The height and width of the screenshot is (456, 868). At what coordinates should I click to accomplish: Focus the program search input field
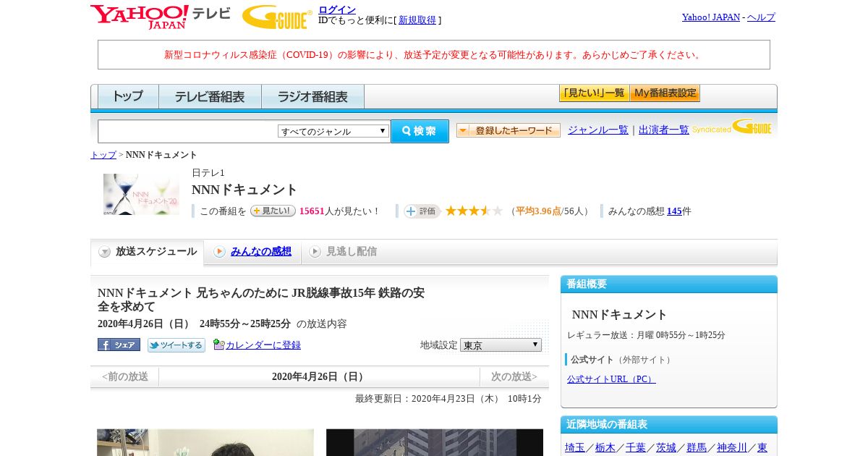pyautogui.click(x=188, y=131)
